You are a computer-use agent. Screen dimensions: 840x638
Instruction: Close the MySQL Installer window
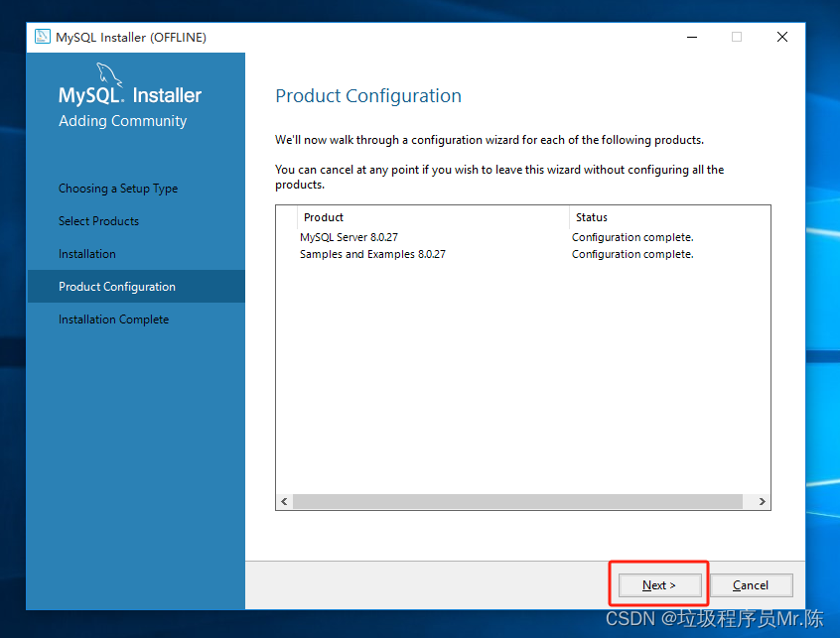(x=782, y=37)
